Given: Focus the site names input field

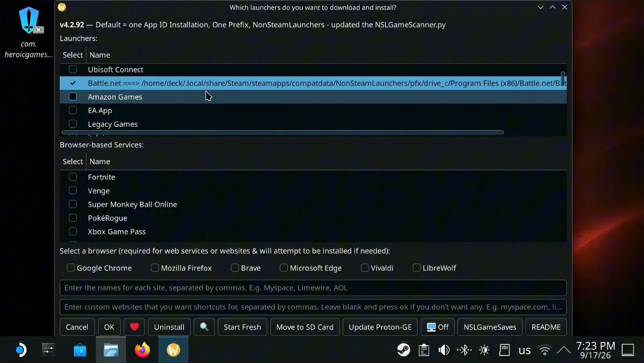Looking at the screenshot, I should pyautogui.click(x=313, y=288).
